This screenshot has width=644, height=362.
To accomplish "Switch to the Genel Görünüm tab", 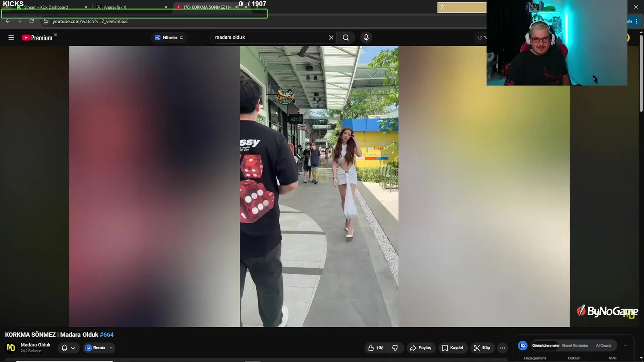I will pyautogui.click(x=575, y=346).
